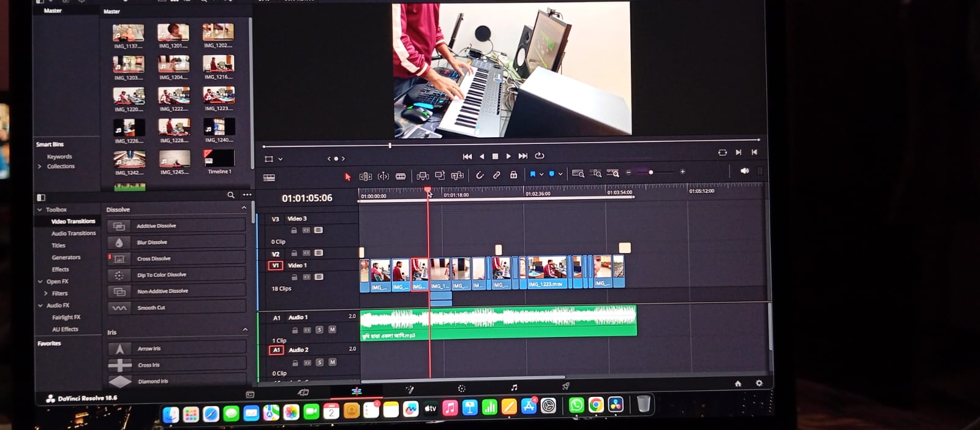Open the Generators category
This screenshot has width=980, height=430.
(66, 257)
